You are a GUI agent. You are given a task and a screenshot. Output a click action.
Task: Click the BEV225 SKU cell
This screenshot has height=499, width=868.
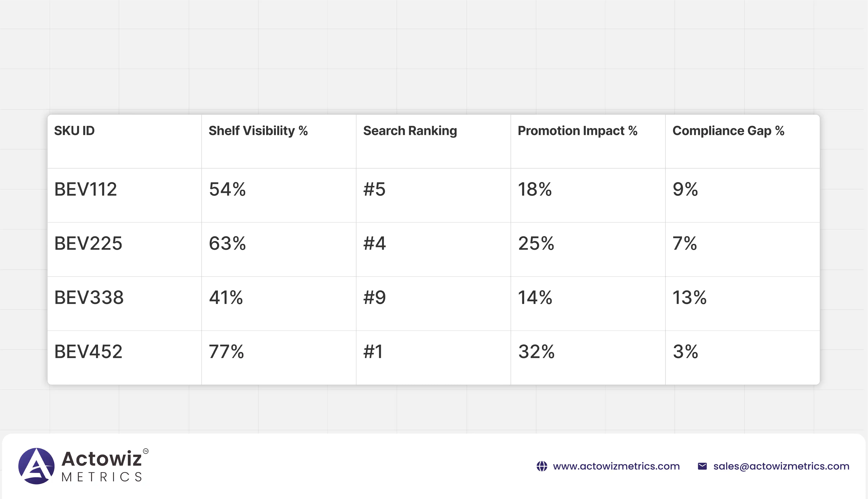click(88, 243)
